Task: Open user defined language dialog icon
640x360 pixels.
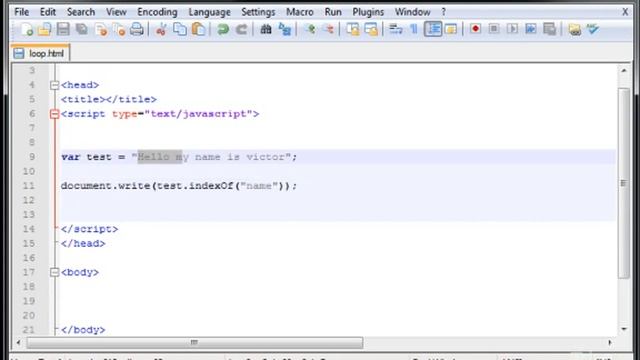Action: tap(451, 29)
